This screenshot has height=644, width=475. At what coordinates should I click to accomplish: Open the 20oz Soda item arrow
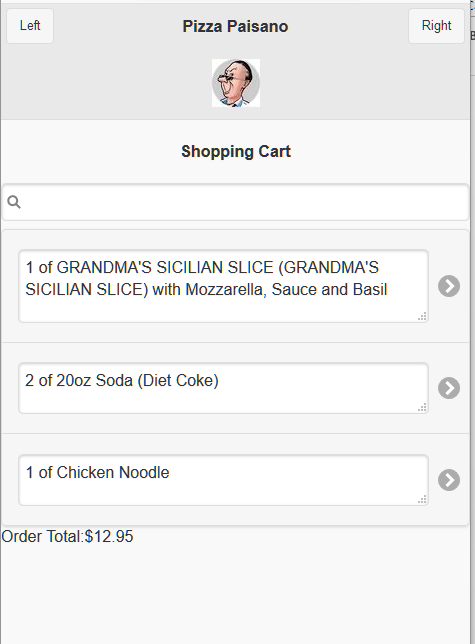[x=449, y=388]
